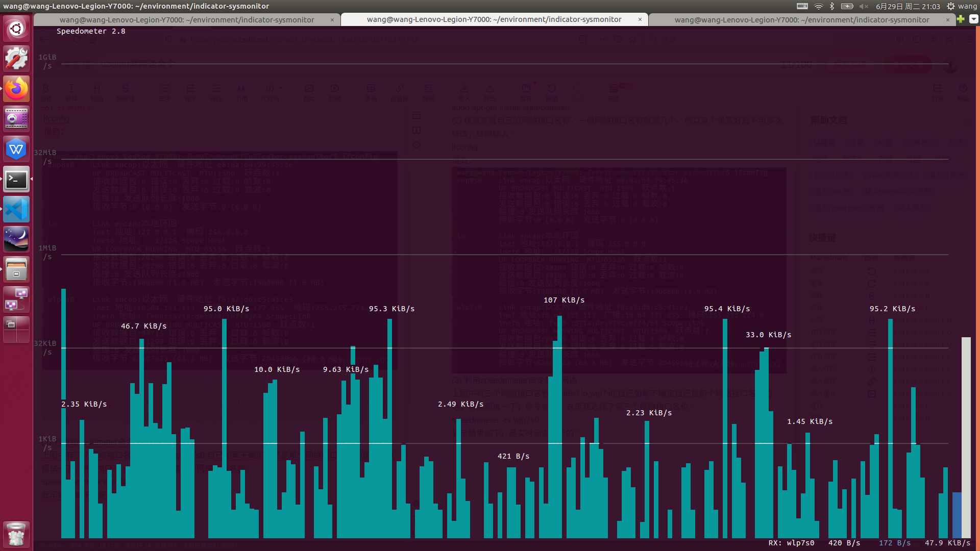Open the file archive manager icon

(x=16, y=270)
